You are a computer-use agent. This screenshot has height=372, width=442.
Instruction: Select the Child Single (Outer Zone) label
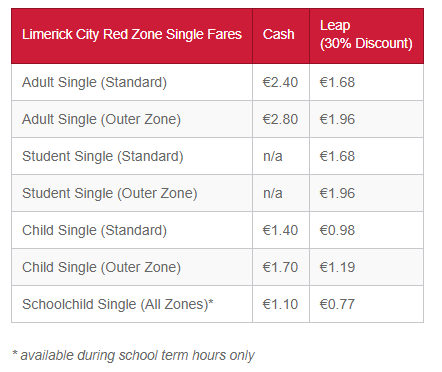pos(101,267)
